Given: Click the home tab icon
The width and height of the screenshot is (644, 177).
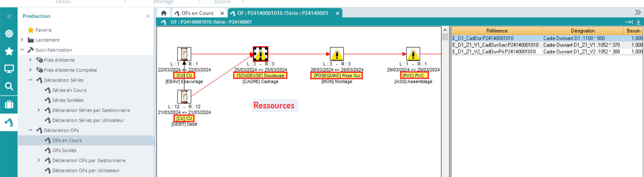Looking at the screenshot, I should (164, 13).
